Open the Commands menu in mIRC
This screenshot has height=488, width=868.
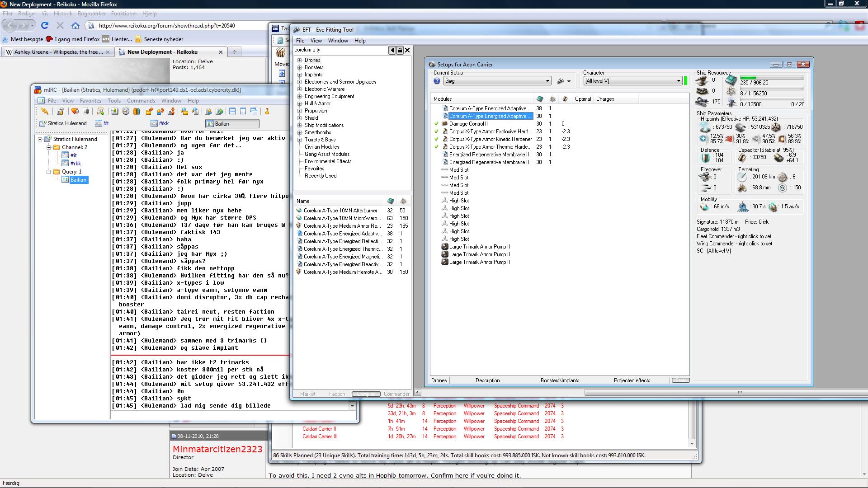point(141,101)
